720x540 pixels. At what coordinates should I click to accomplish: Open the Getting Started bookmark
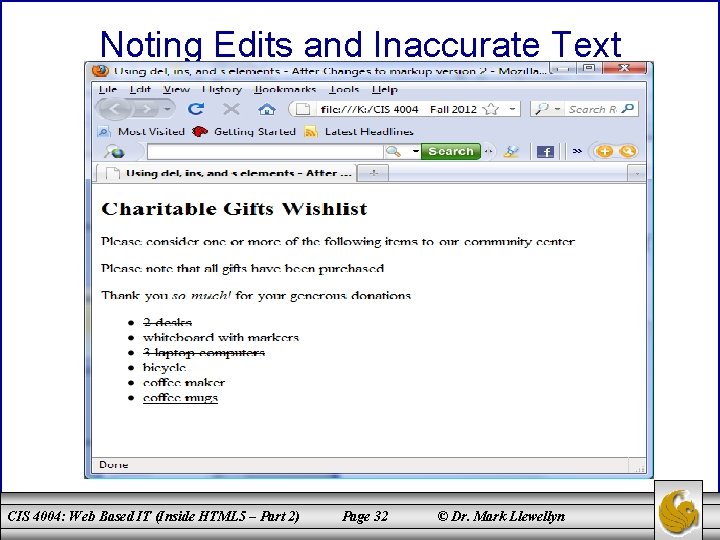tap(244, 132)
